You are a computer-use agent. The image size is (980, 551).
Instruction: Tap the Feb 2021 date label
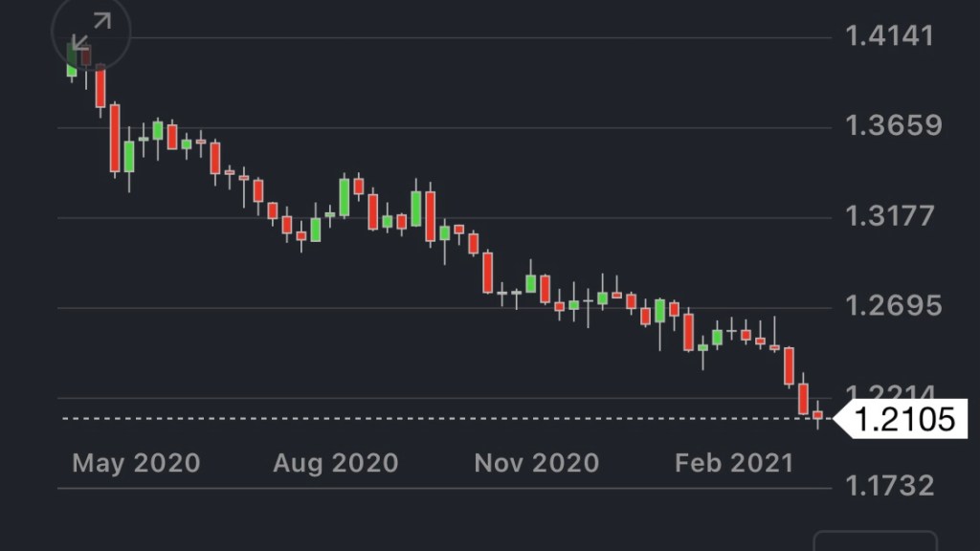(734, 464)
